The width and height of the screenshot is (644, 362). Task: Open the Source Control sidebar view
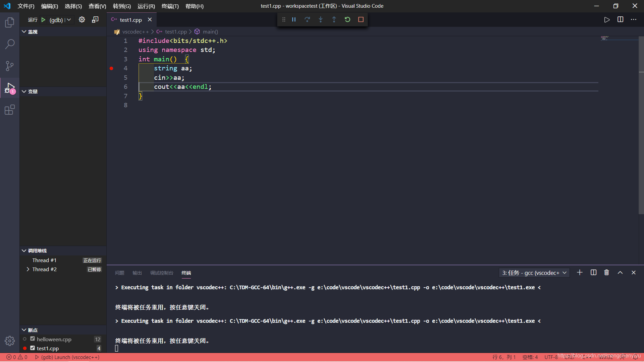click(10, 66)
